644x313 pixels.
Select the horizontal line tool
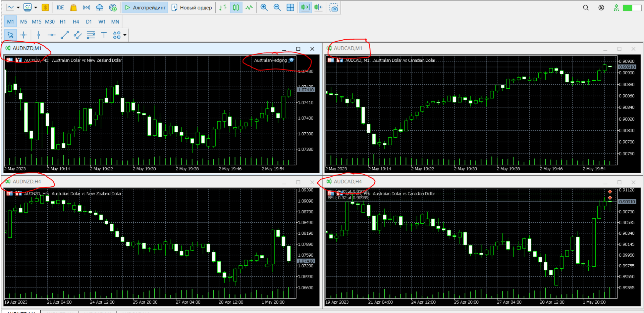51,35
